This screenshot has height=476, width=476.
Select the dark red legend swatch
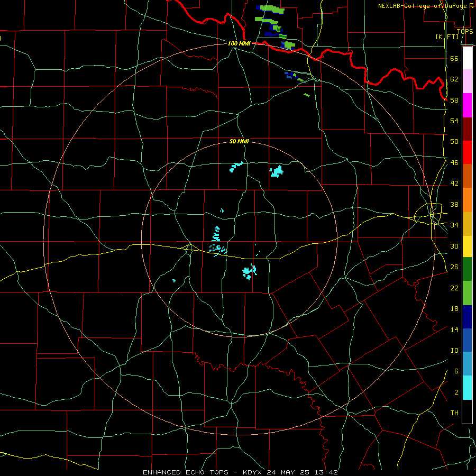click(x=467, y=129)
